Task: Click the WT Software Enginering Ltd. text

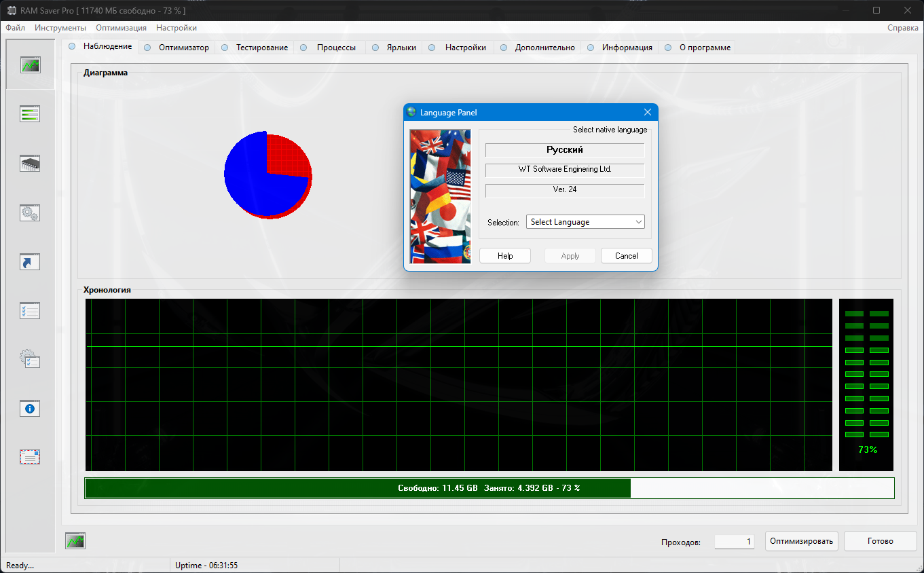Action: pos(565,169)
